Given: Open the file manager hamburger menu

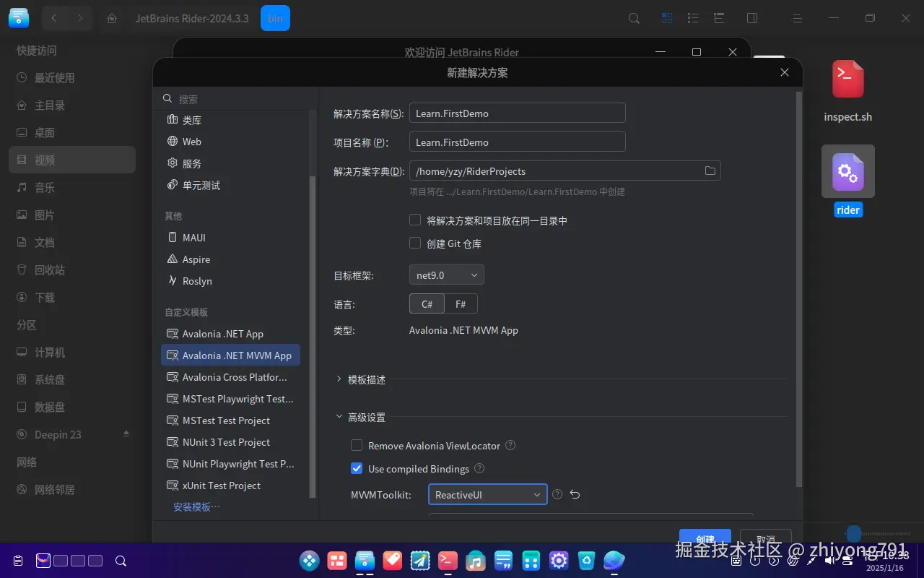Looking at the screenshot, I should [x=797, y=18].
